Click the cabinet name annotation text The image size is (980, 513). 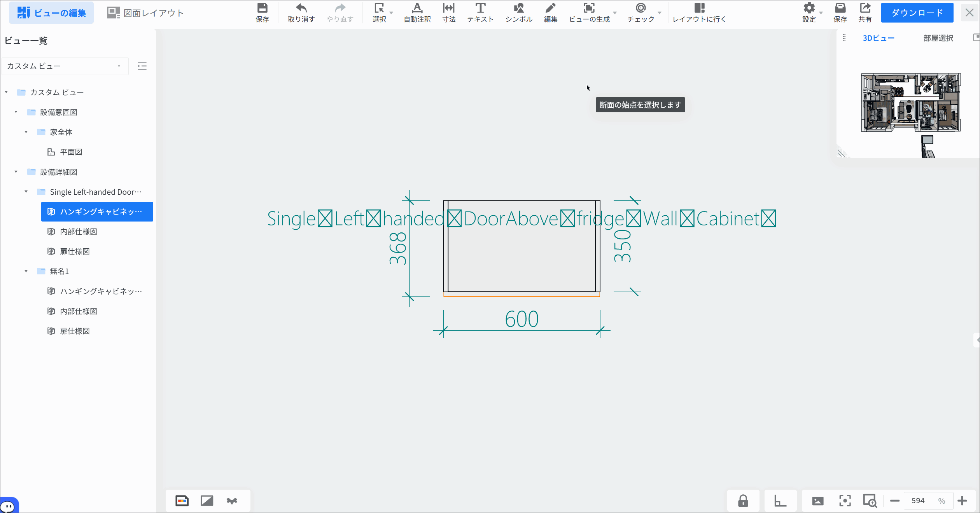pyautogui.click(x=521, y=218)
